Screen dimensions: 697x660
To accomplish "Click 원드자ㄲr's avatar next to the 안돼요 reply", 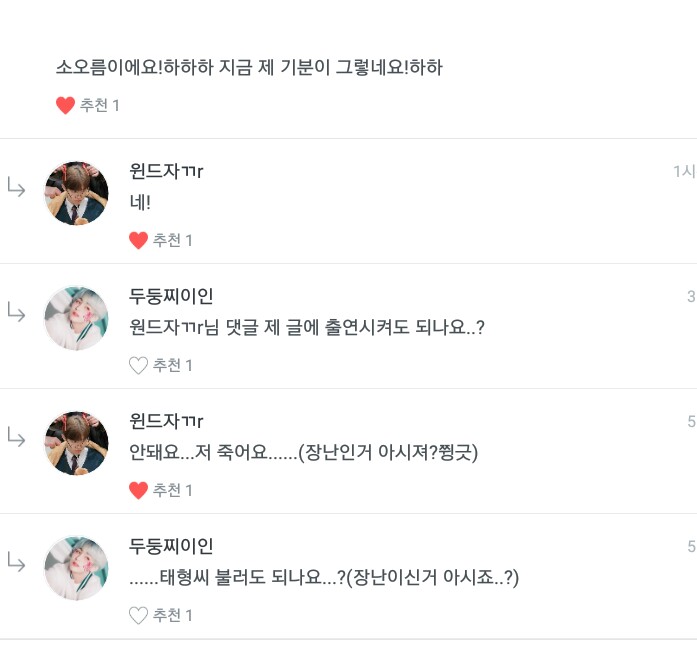I will coord(76,443).
